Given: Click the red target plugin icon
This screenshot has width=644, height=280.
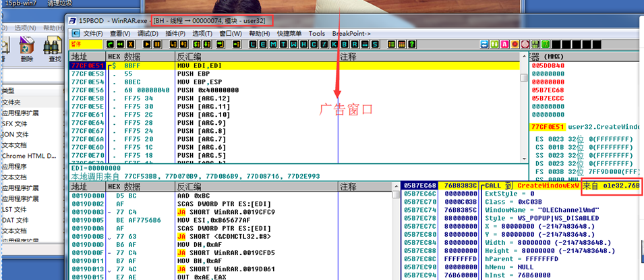Looking at the screenshot, I should click(x=525, y=44).
